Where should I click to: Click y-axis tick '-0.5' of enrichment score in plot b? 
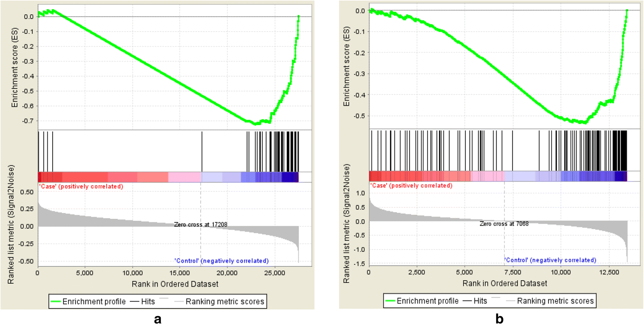(359, 116)
